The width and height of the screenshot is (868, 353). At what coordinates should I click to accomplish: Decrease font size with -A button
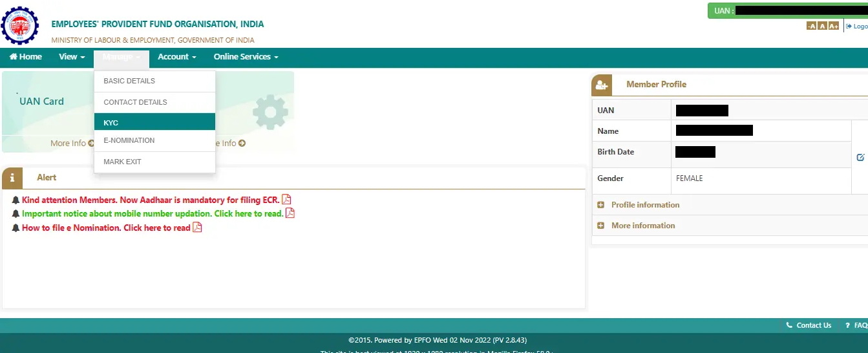click(812, 26)
